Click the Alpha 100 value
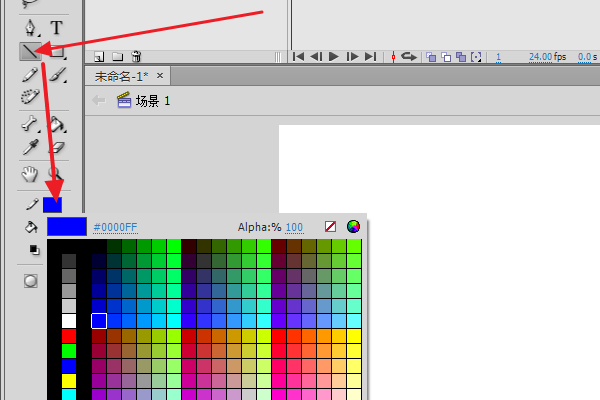Viewport: 600px width, 400px height. [x=294, y=227]
